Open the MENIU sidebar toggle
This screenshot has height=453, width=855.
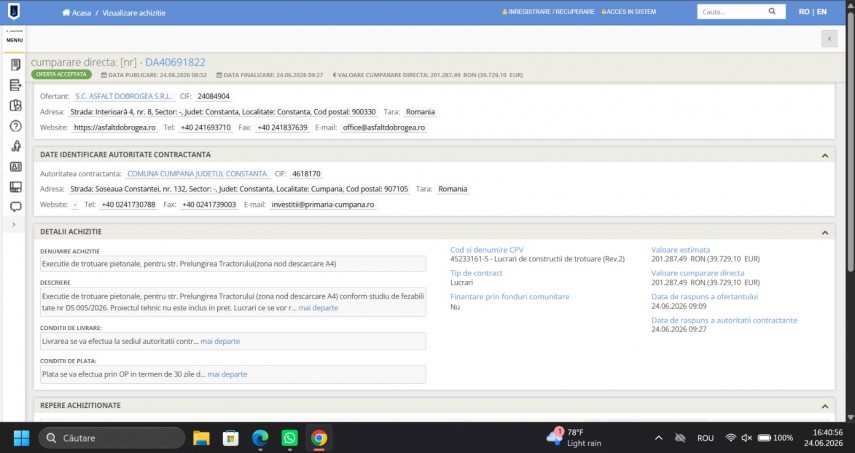pyautogui.click(x=14, y=39)
